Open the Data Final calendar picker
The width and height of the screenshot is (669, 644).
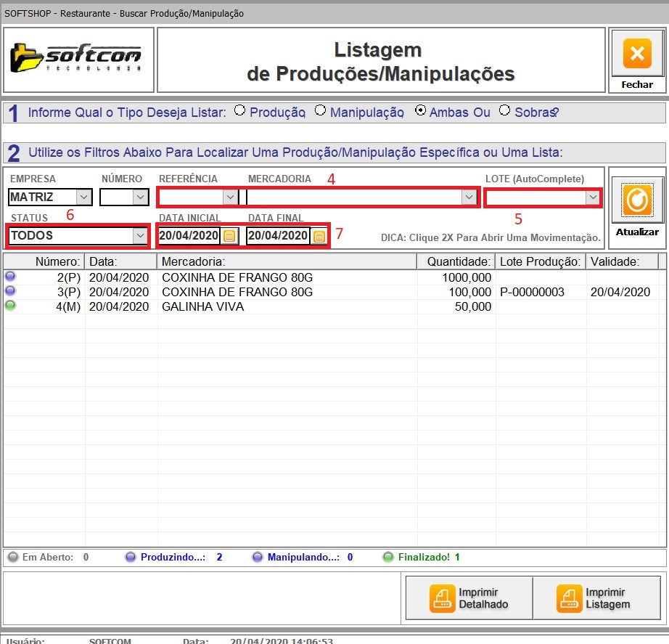[x=319, y=236]
